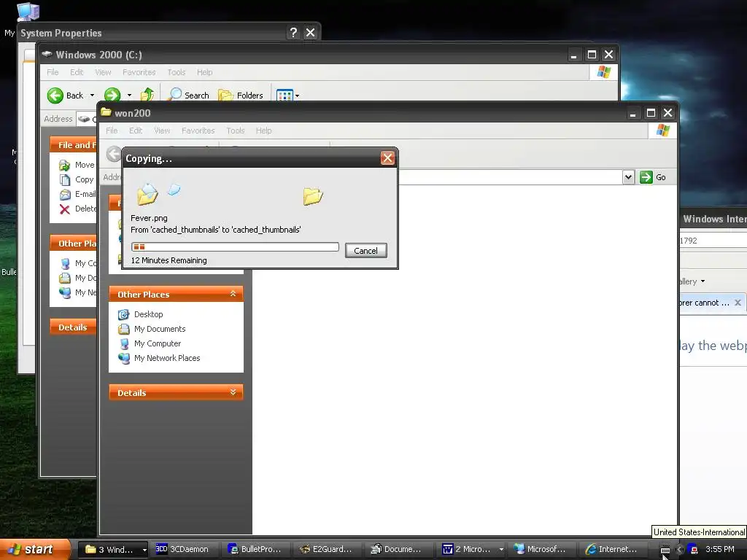This screenshot has width=747, height=560.
Task: Switch to Documents taskbar button
Action: point(398,550)
